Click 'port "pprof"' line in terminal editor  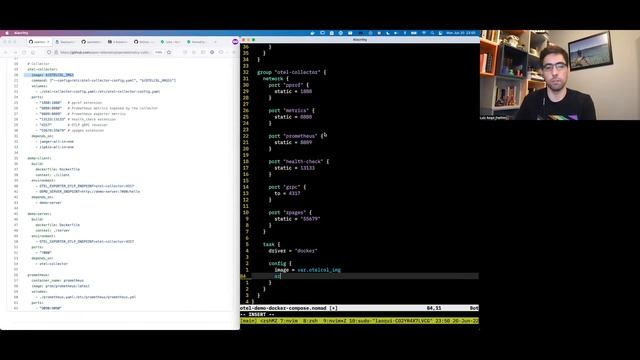289,85
